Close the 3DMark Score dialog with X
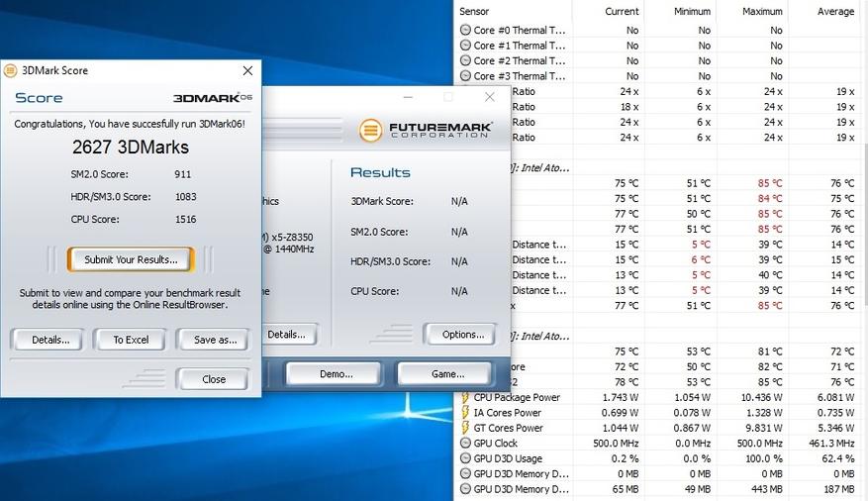The height and width of the screenshot is (501, 868). point(247,70)
